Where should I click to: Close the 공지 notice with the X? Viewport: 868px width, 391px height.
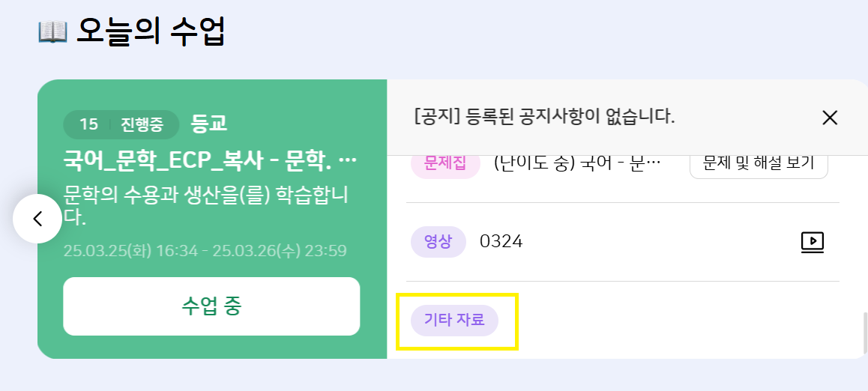(x=829, y=118)
